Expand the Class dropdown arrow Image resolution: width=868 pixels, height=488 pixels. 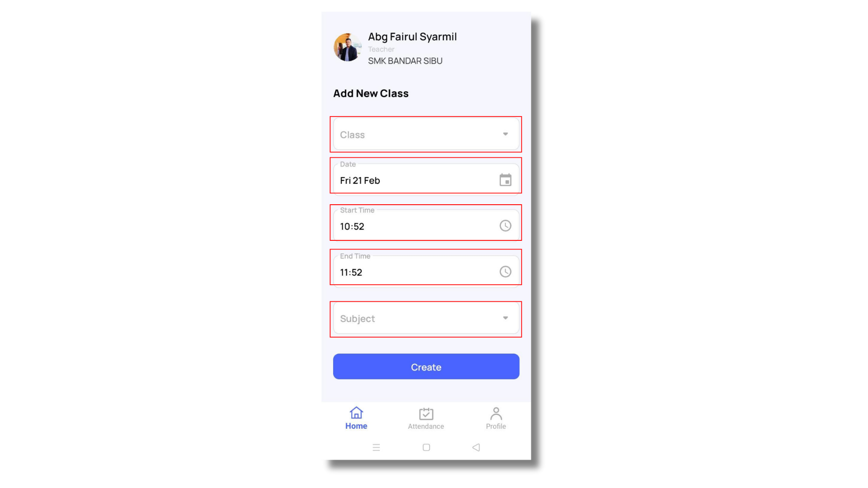click(x=505, y=134)
